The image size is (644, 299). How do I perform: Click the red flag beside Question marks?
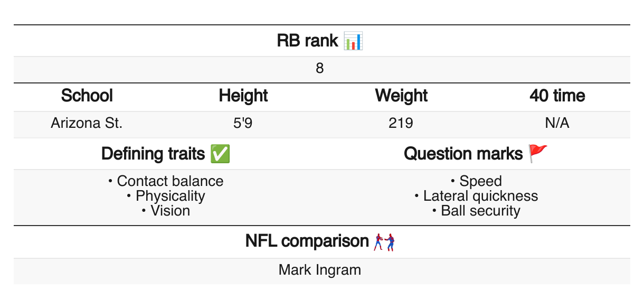coord(538,154)
